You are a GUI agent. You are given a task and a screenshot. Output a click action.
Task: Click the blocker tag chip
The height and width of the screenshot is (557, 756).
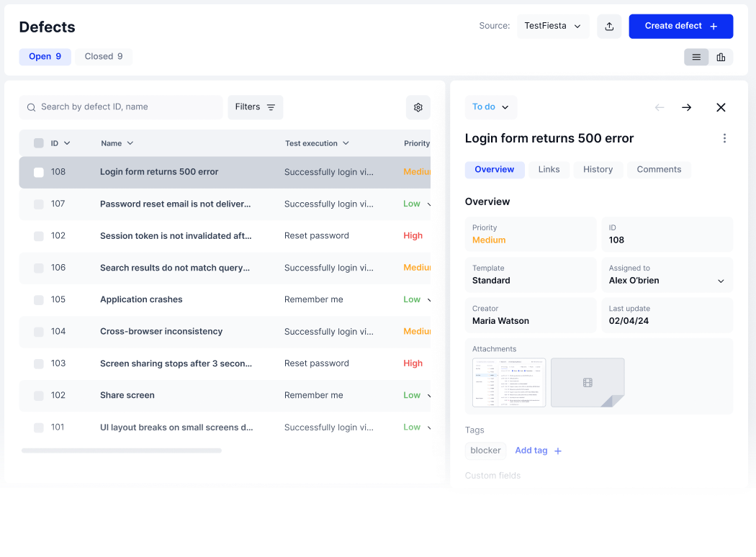coord(485,450)
